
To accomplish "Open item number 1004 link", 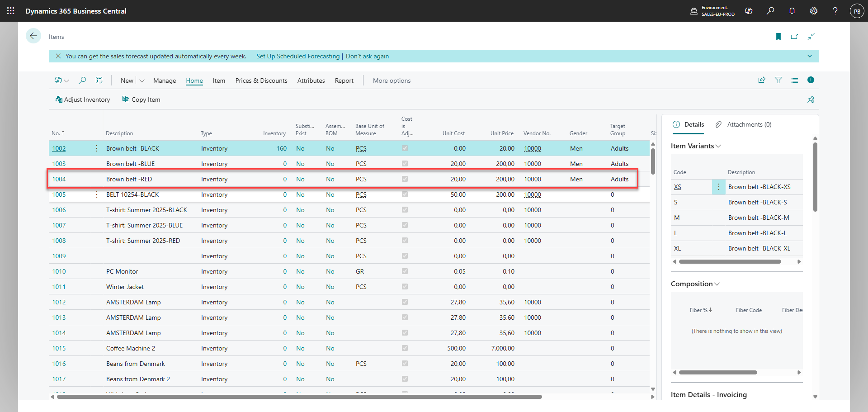I will (59, 179).
